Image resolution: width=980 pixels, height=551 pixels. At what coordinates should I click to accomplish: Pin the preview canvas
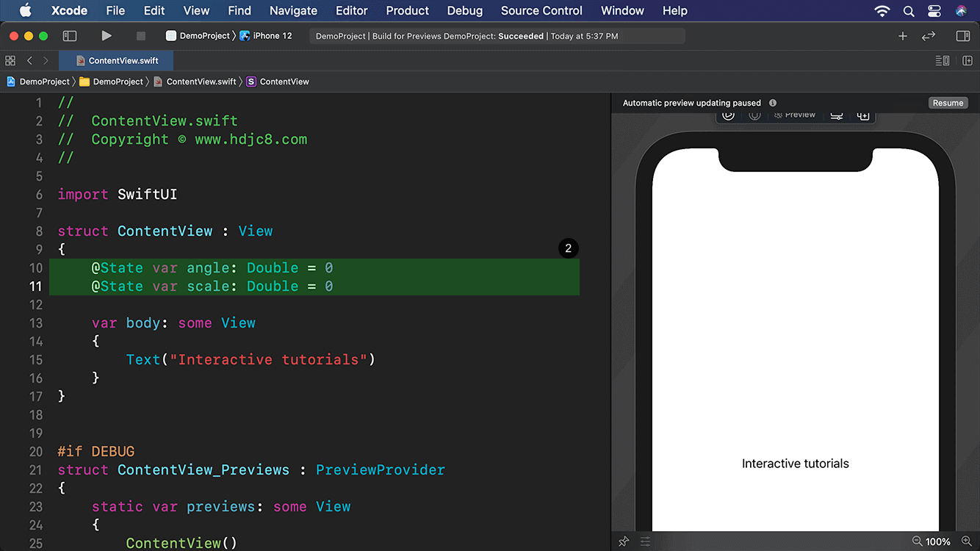coord(624,541)
